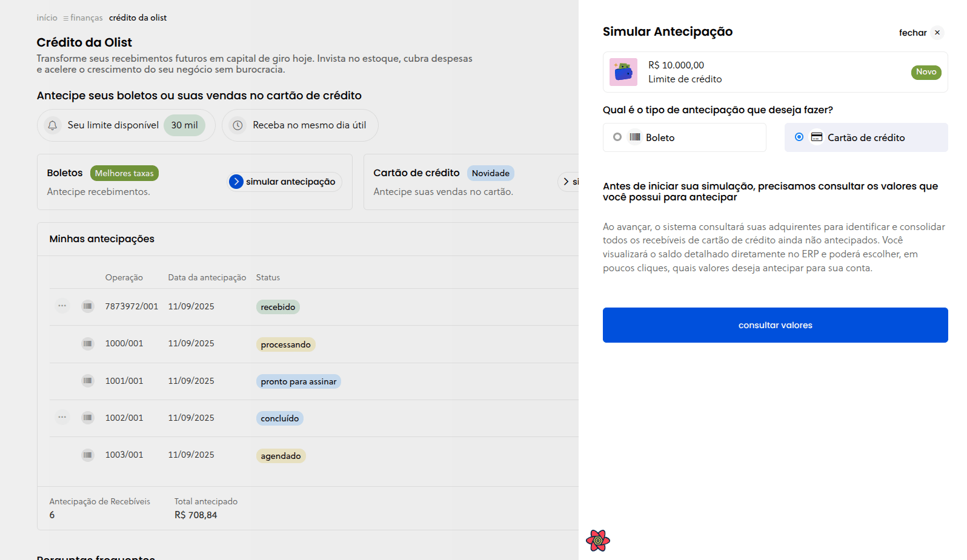The image size is (967, 560).
Task: Click the Melhores taxas badge
Action: coord(124,173)
